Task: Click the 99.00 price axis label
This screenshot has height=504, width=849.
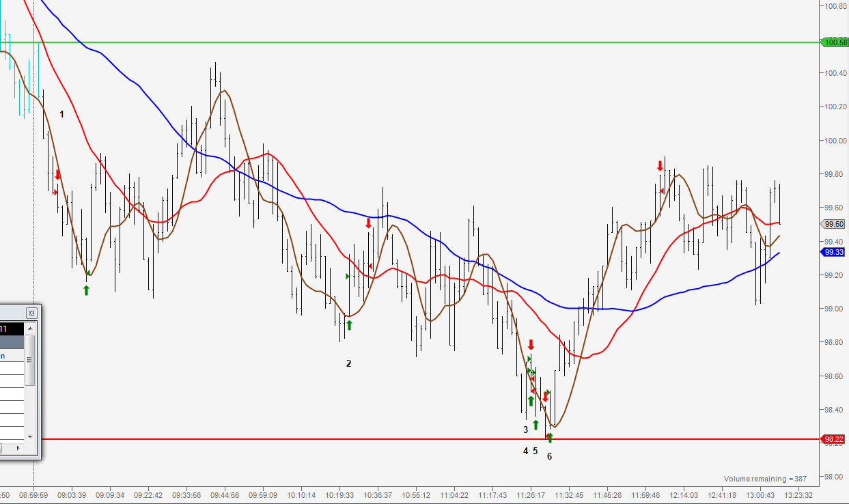Action: coord(835,309)
